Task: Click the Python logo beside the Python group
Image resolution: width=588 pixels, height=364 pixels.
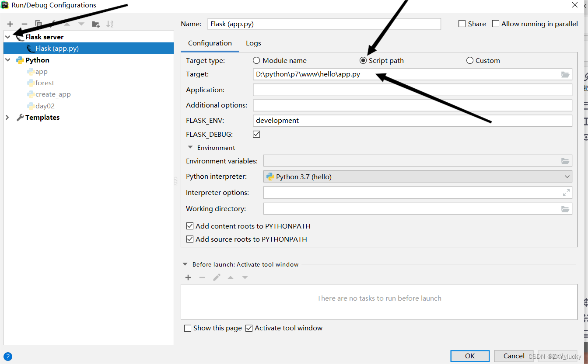Action: [20, 60]
